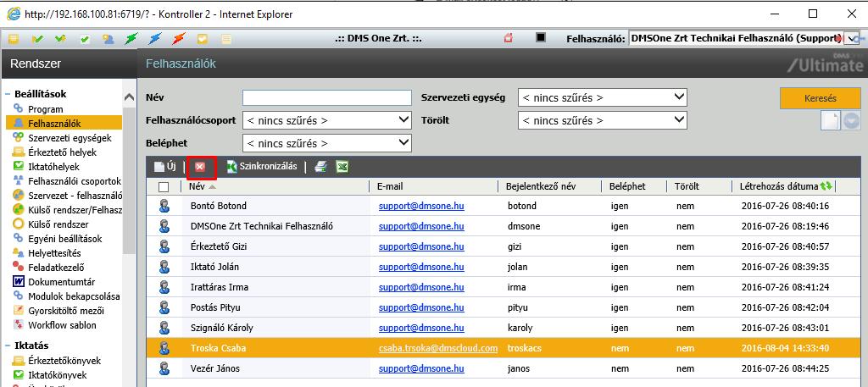Viewport: 868px width, 387px height.
Task: Click the white box green checkmark icon
Action: click(x=85, y=39)
